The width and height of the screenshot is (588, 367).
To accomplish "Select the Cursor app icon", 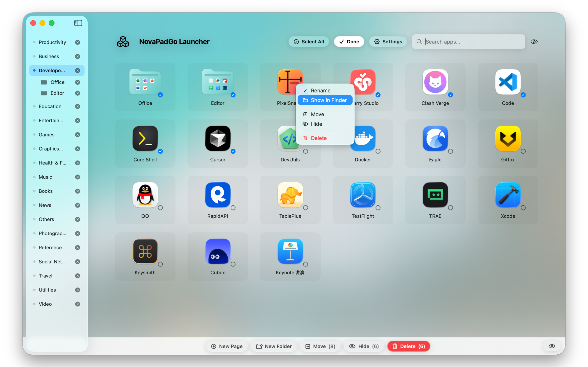I will [218, 139].
